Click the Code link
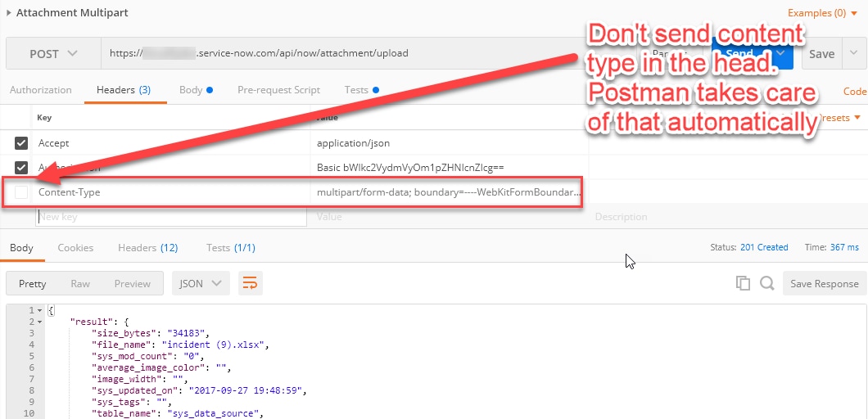This screenshot has height=419, width=868. pos(855,92)
